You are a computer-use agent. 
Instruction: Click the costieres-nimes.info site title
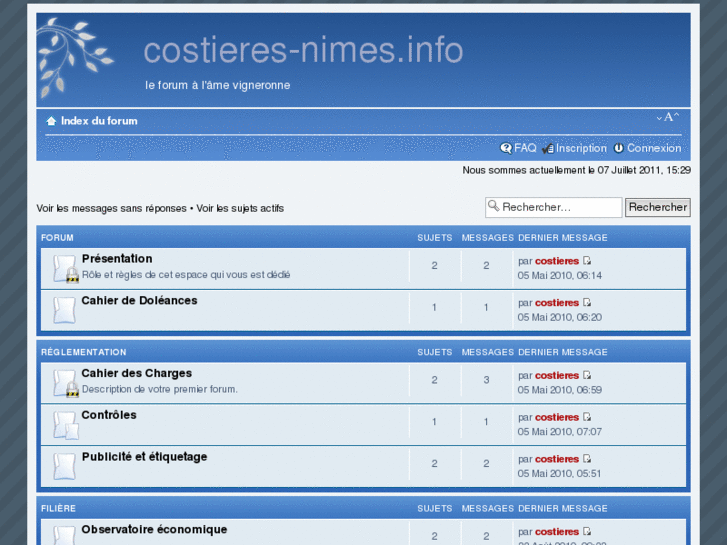304,50
